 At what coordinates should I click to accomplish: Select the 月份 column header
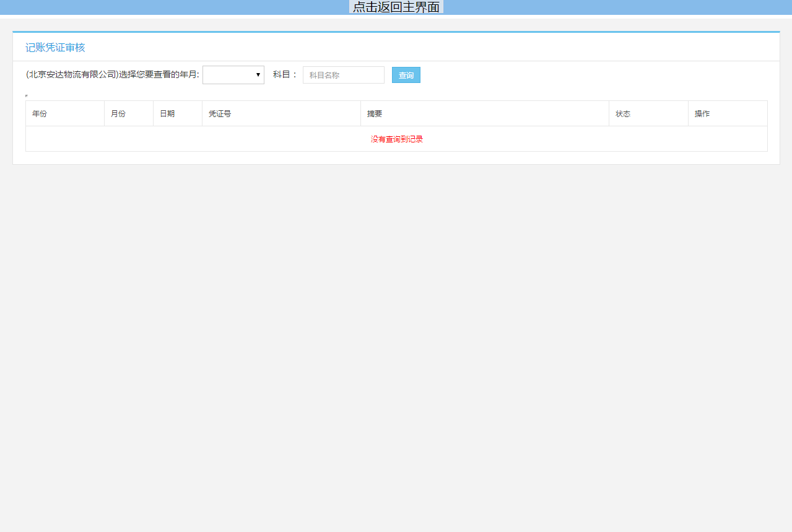tap(118, 114)
